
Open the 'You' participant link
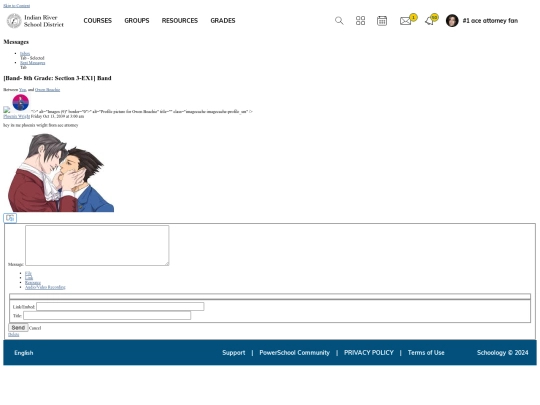pyautogui.click(x=22, y=90)
